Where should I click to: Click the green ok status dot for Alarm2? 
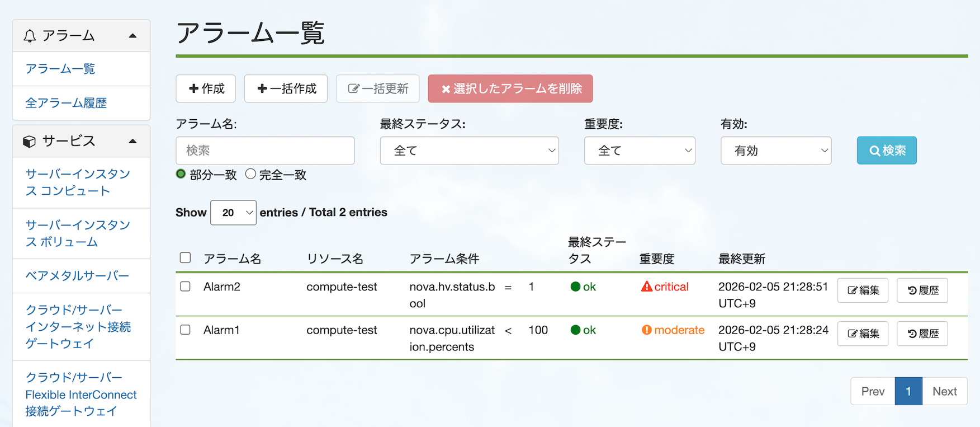(x=575, y=287)
